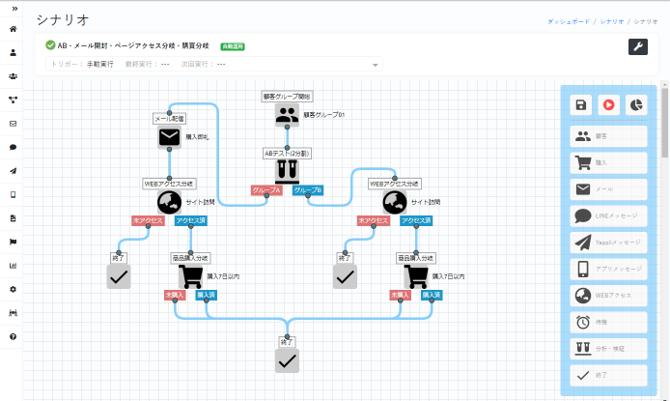
Task: Select the shopping cart palette item
Action: pyautogui.click(x=608, y=163)
